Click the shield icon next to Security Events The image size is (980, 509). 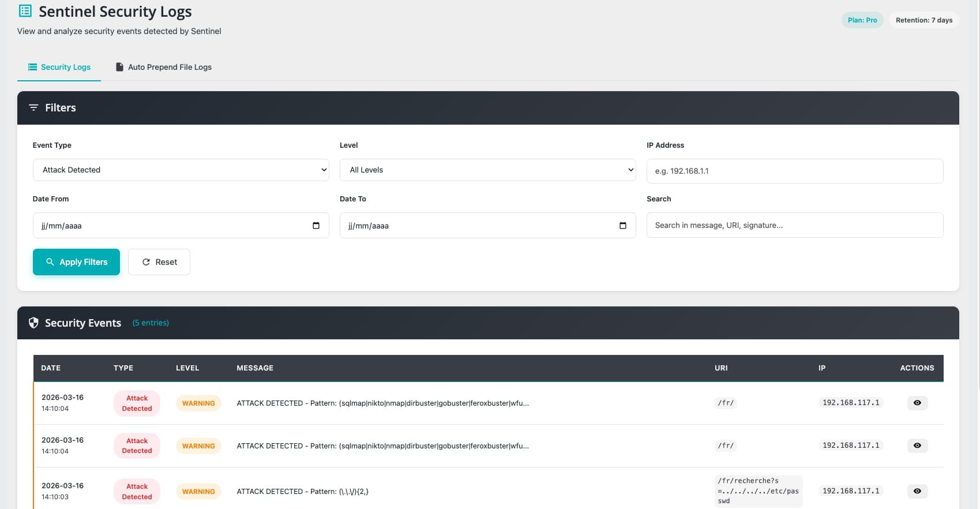pos(33,323)
